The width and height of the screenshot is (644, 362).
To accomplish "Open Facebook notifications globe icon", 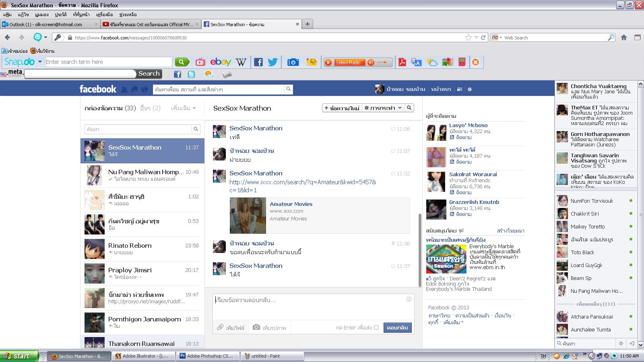I will [144, 89].
